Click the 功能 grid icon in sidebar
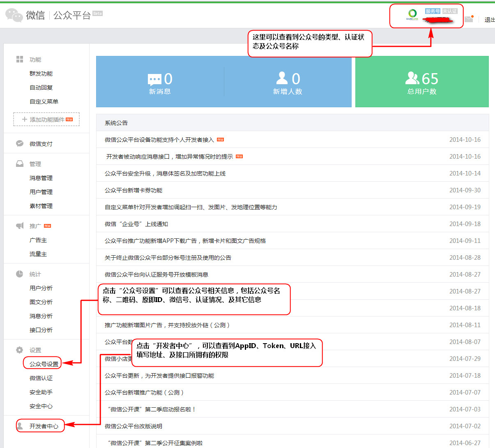This screenshot has height=448, width=495. click(20, 60)
